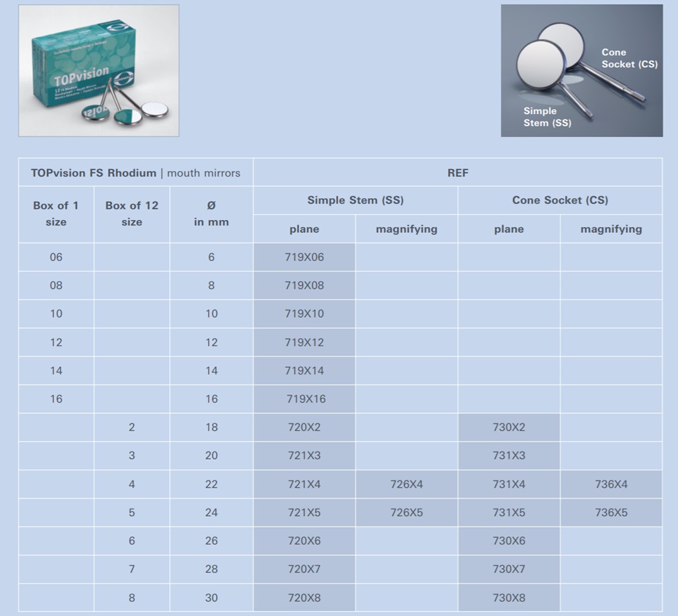Open the stem types mirror photo
The width and height of the screenshot is (678, 616).
point(581,71)
